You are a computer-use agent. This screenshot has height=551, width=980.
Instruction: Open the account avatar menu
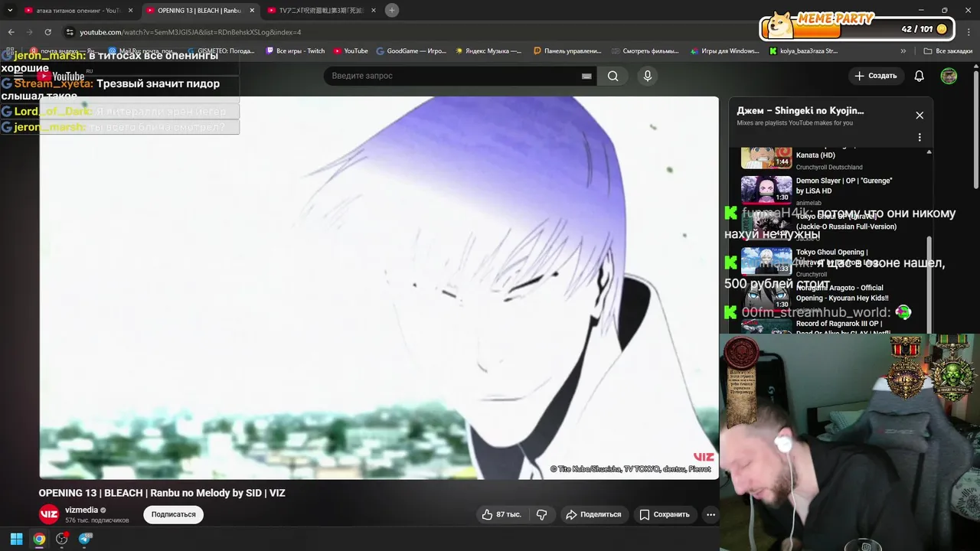click(x=949, y=76)
